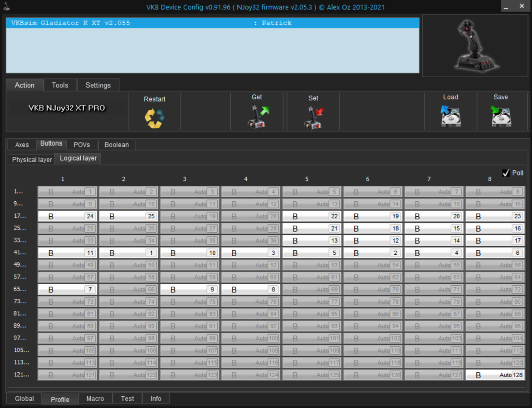Click the highlighted Auto 128 button cell

coord(495,375)
